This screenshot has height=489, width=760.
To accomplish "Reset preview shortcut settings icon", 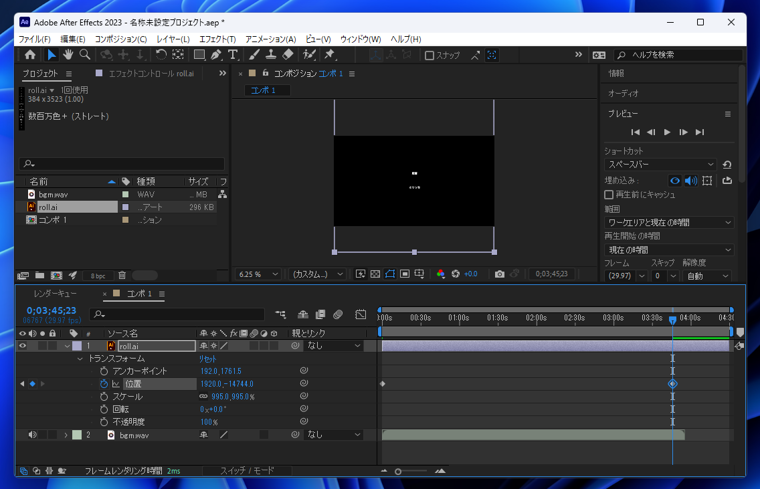I will 727,165.
